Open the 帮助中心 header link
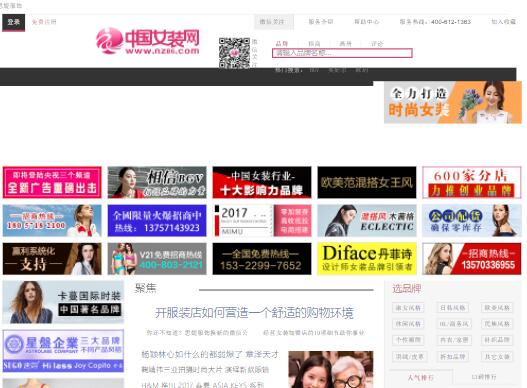 tap(366, 22)
